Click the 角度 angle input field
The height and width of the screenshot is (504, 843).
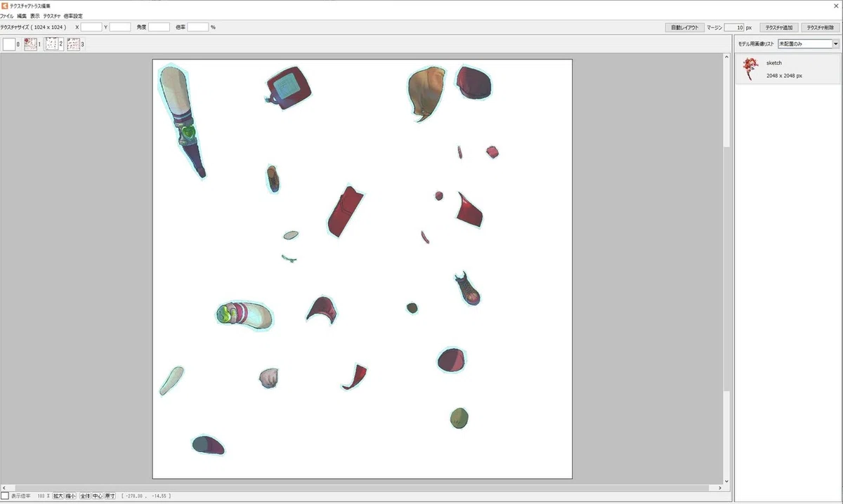159,27
